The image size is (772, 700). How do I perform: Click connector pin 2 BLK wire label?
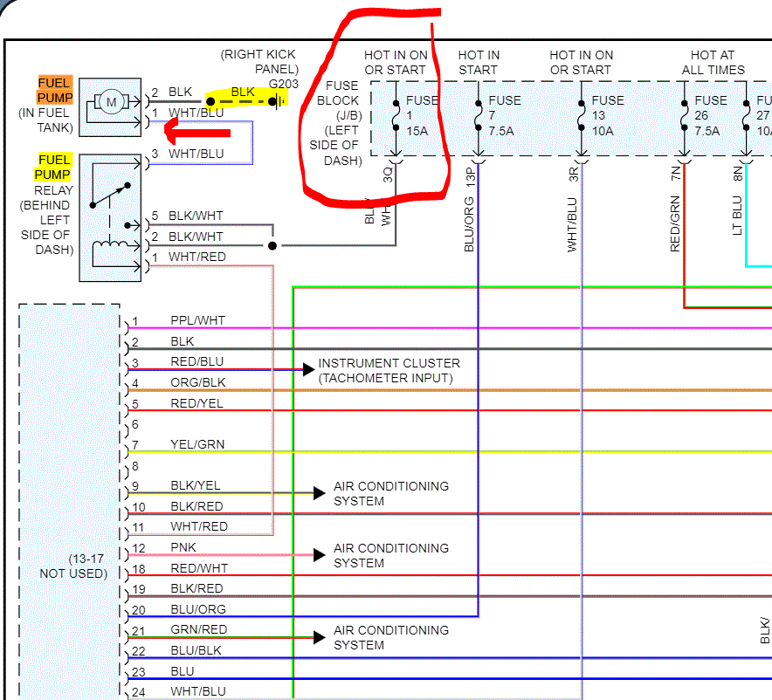click(183, 341)
